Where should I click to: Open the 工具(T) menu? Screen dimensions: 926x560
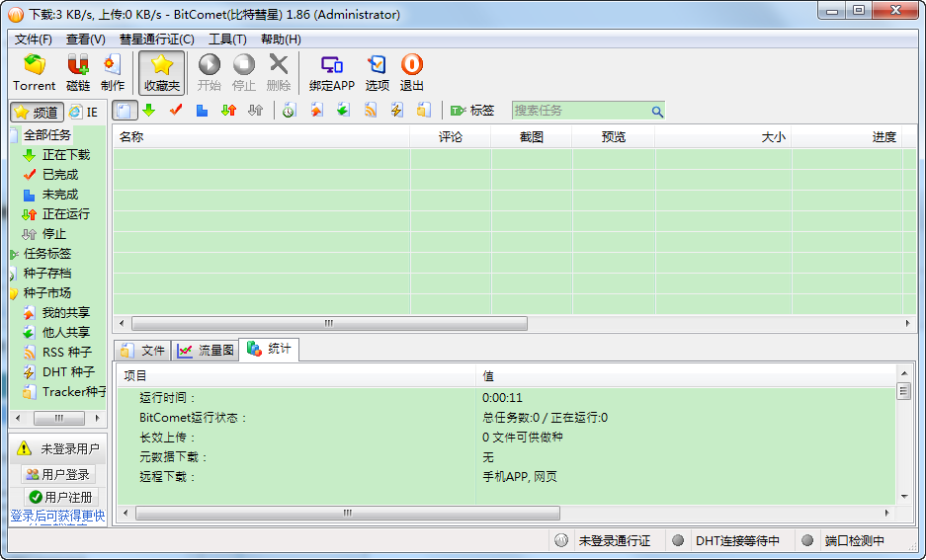tap(227, 40)
